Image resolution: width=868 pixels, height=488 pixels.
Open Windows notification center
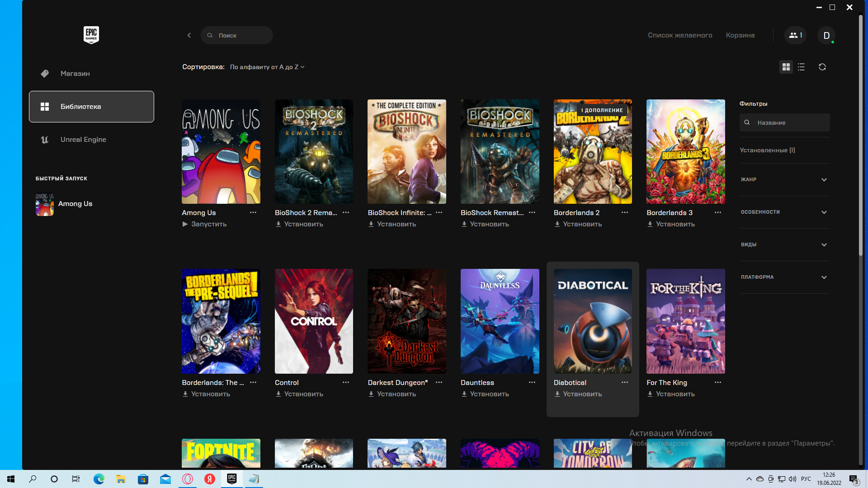tap(854, 479)
